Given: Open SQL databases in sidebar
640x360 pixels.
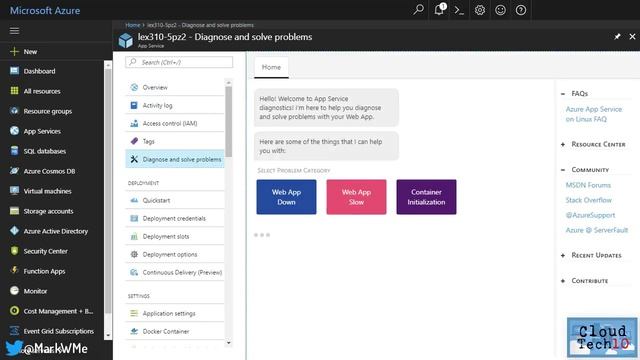Looking at the screenshot, I should point(44,151).
